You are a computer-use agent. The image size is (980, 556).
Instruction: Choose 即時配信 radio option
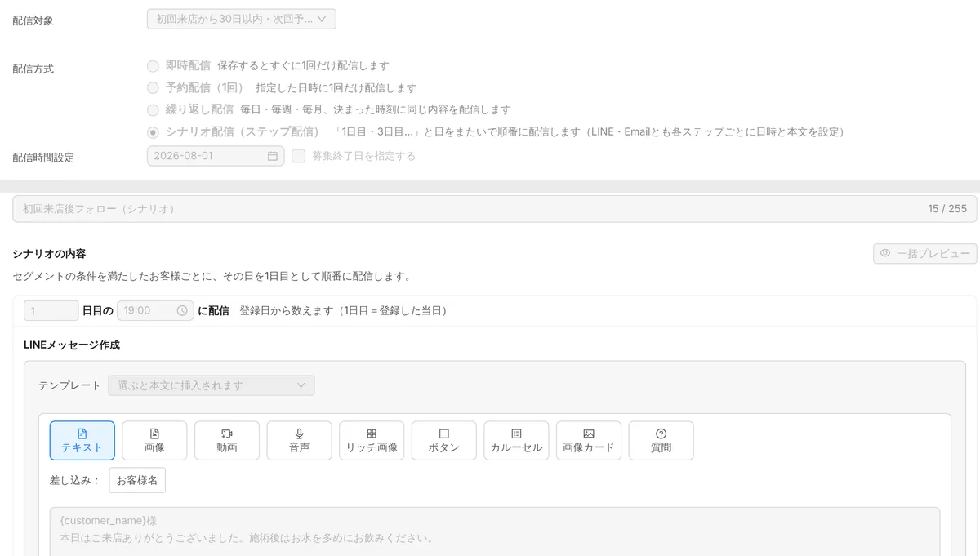pos(153,66)
